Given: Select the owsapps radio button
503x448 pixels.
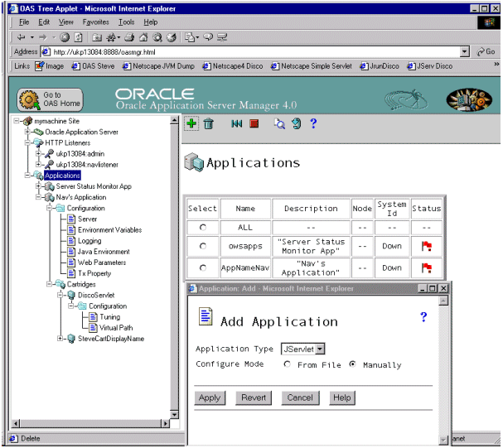Looking at the screenshot, I should (203, 246).
